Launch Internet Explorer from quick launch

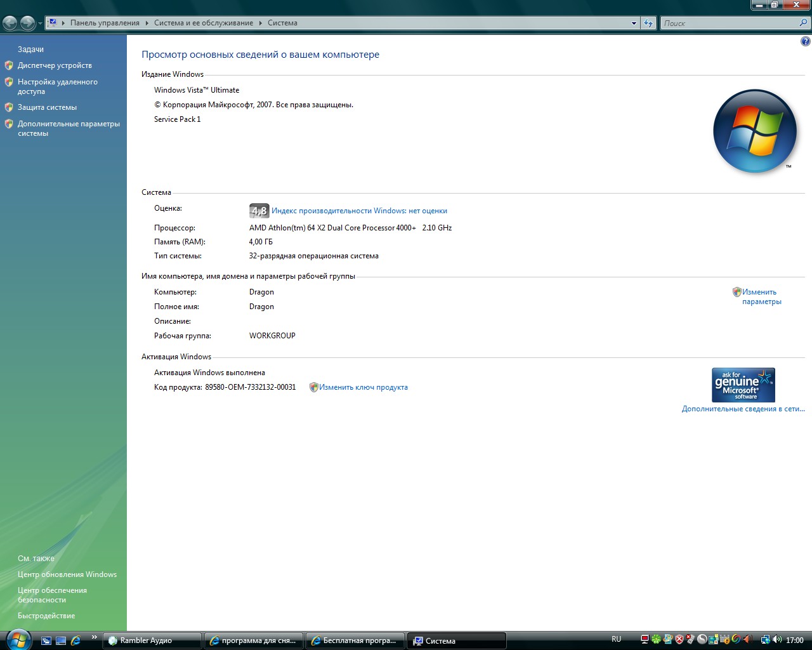point(75,640)
